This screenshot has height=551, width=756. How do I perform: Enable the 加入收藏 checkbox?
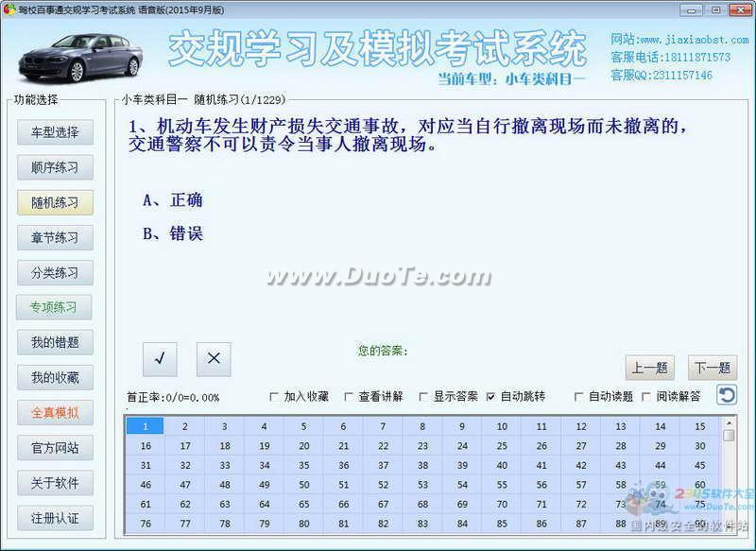coord(275,397)
